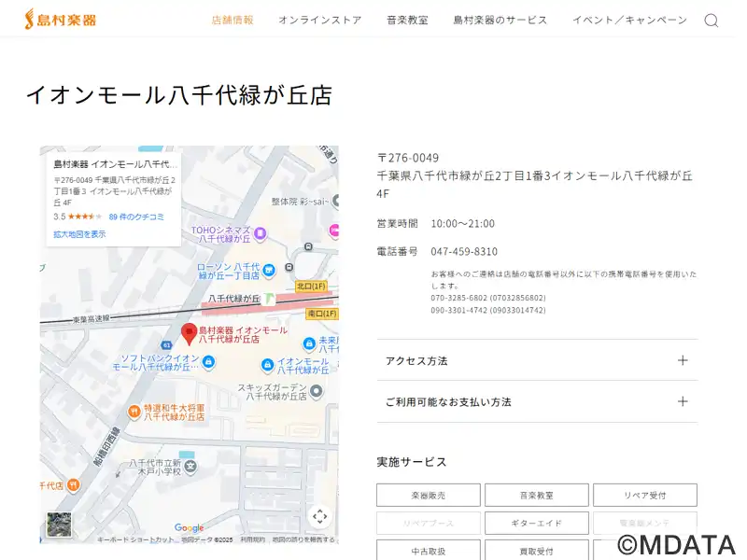Click the orange restaurant marker 特選和牛大将軍
This screenshot has width=747, height=560.
point(134,409)
